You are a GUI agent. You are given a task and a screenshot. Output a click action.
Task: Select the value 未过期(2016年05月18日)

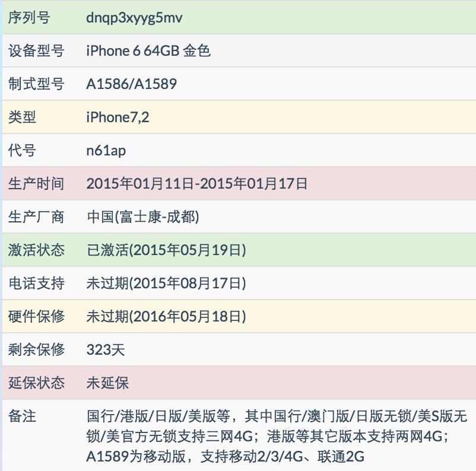(166, 317)
